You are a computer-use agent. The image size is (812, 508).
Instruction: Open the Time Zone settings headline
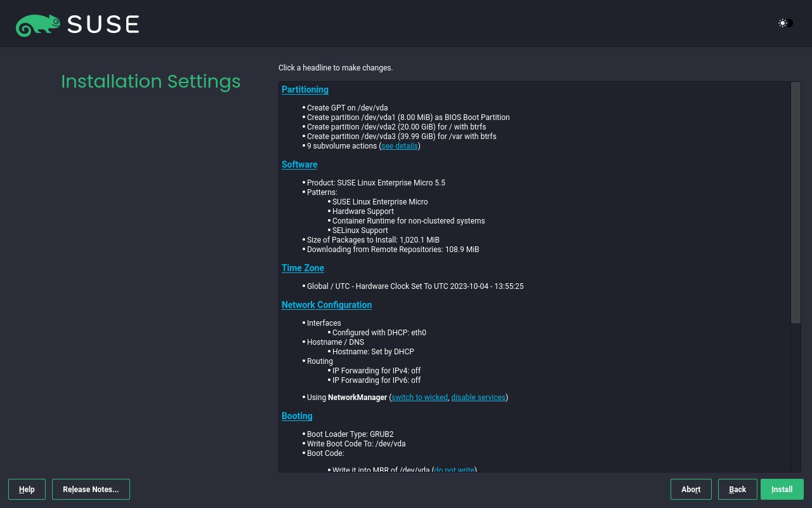tap(303, 268)
